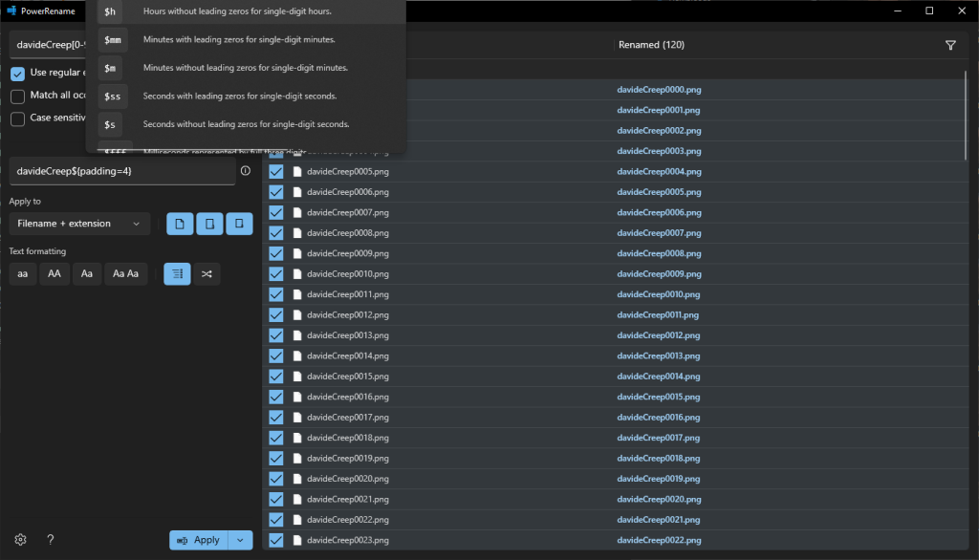Click the question mark help icon
This screenshot has width=979, height=560.
(x=51, y=540)
